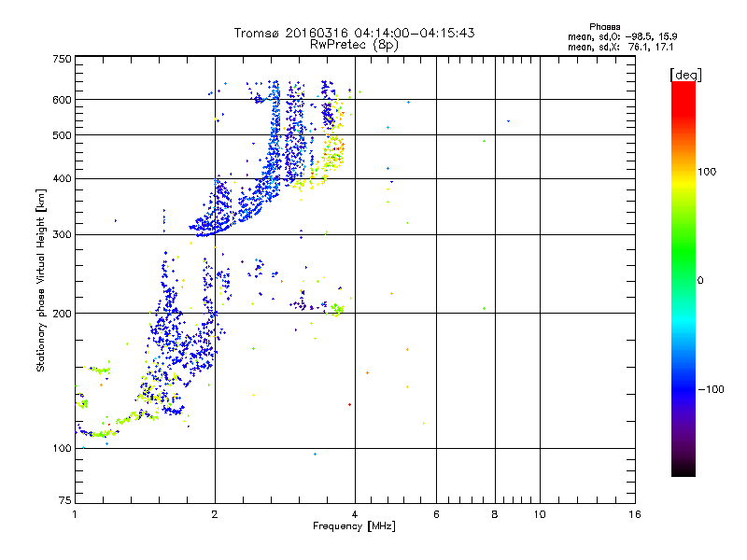Click the green point cluster near 3.7 MHz, 200 km
Viewport: 747px width, 560px height.
pos(337,310)
